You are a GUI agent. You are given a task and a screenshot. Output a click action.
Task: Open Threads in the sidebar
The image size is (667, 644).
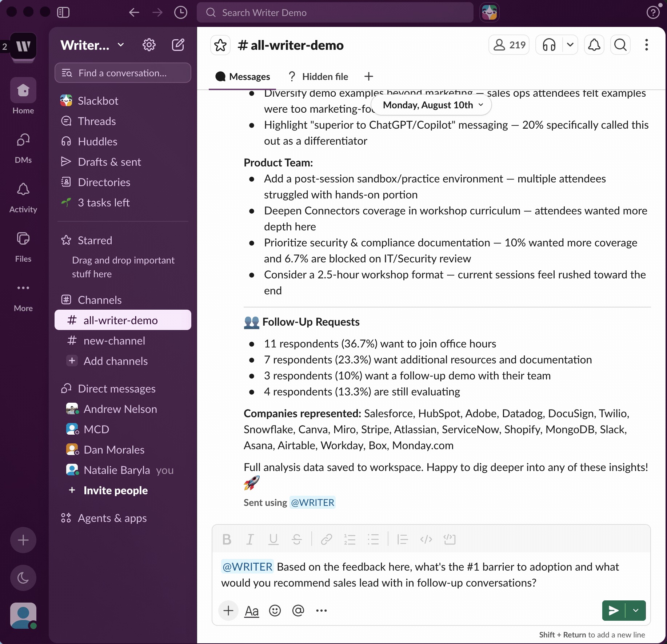tap(123, 121)
